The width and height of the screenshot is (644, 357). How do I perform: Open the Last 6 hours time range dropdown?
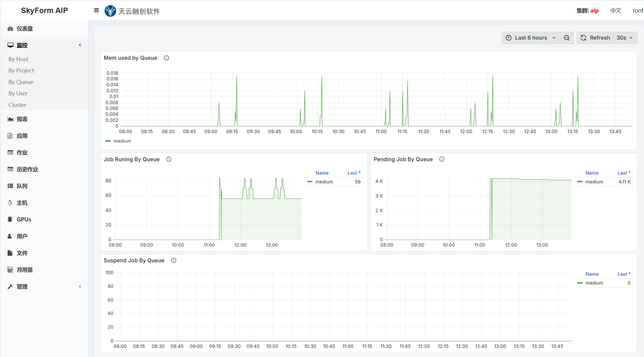click(x=531, y=38)
